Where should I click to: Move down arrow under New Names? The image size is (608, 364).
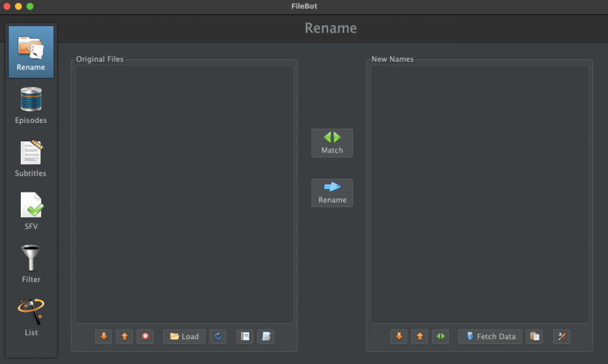click(x=399, y=337)
